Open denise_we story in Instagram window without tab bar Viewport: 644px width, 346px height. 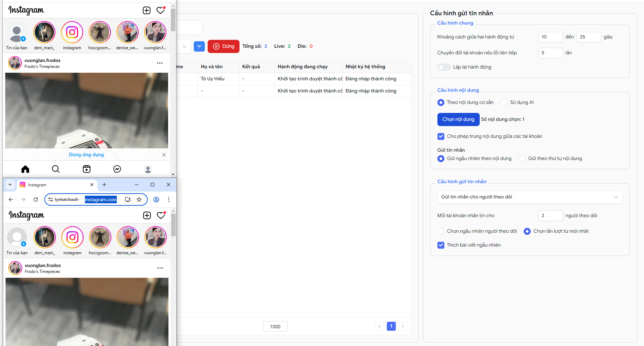[x=128, y=33]
